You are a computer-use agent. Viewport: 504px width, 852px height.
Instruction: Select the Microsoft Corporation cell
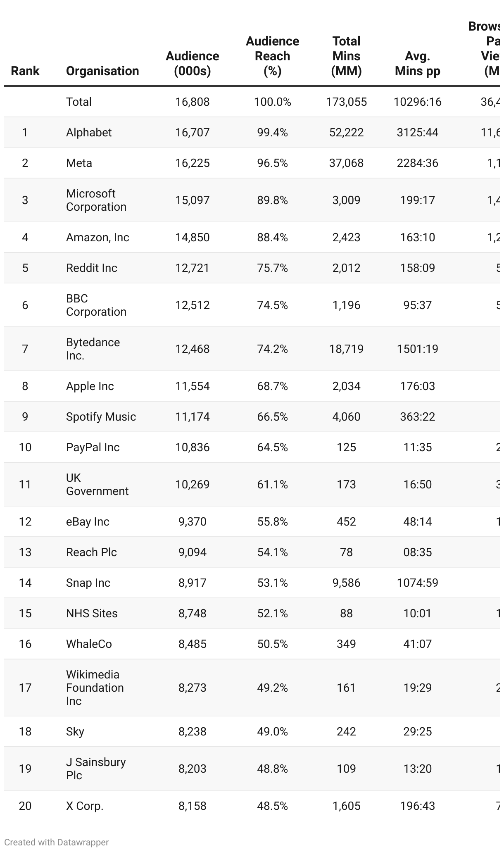tap(96, 200)
